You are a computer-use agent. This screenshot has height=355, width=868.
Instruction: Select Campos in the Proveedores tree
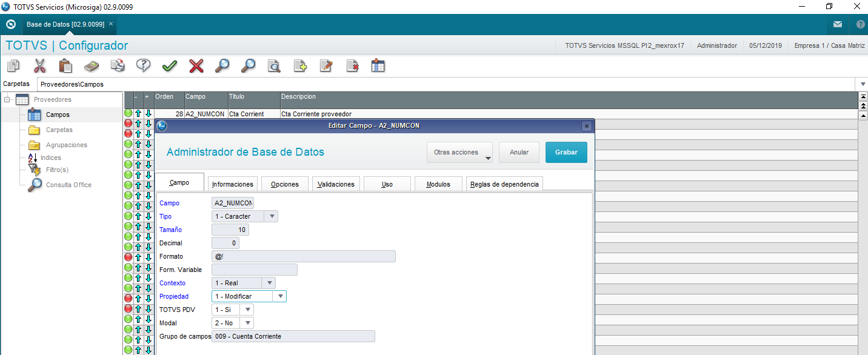pos(58,114)
